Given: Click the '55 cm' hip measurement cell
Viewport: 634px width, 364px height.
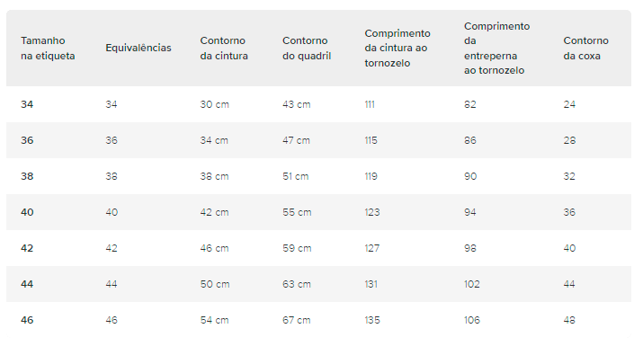Looking at the screenshot, I should (297, 212).
